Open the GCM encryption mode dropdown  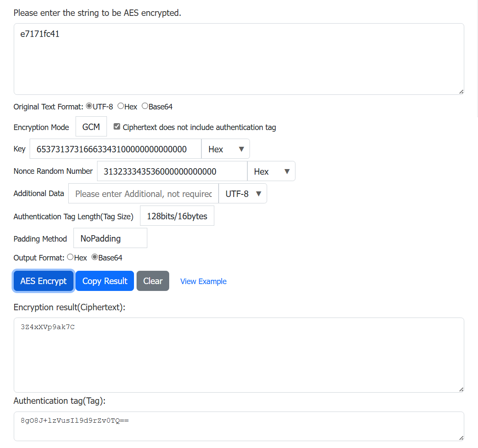pyautogui.click(x=91, y=127)
